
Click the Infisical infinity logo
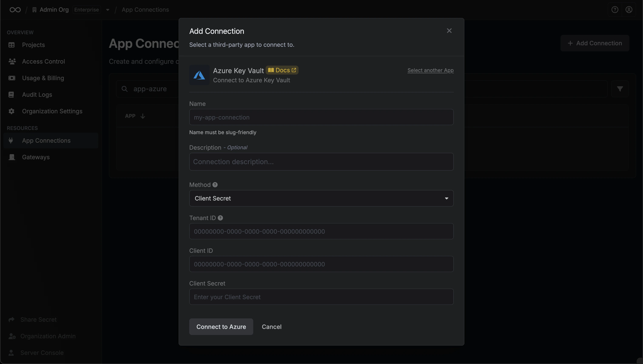pos(15,10)
